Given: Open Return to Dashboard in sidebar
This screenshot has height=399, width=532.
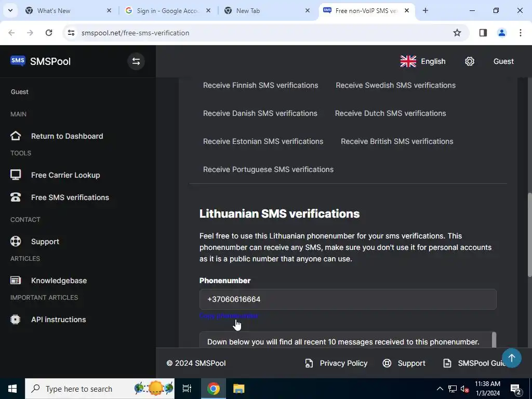Looking at the screenshot, I should pos(67,136).
